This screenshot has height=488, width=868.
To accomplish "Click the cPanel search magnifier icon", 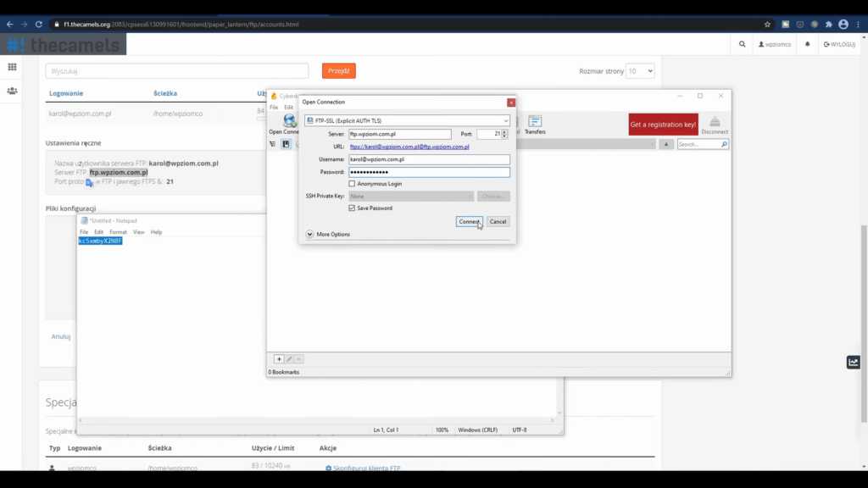I will coord(743,44).
